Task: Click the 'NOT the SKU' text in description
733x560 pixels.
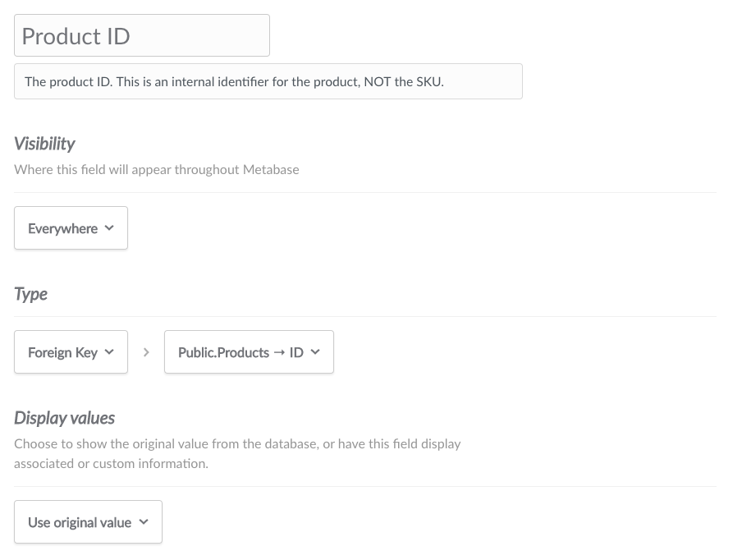Action: pos(404,82)
